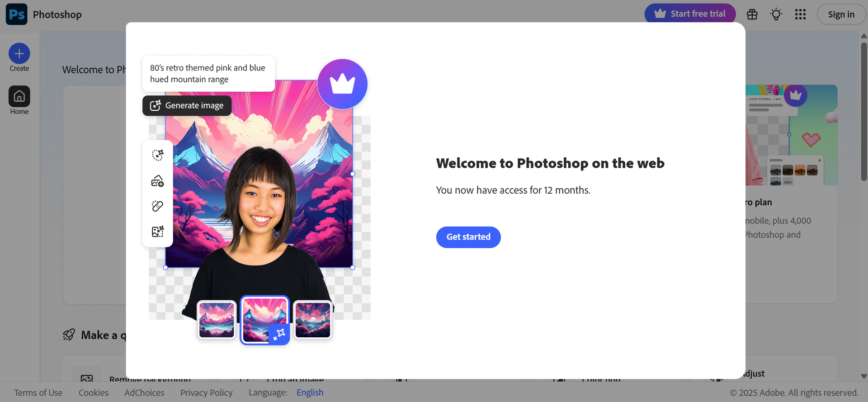The image size is (868, 402).
Task: Open the Privacy Policy link
Action: [x=206, y=393]
